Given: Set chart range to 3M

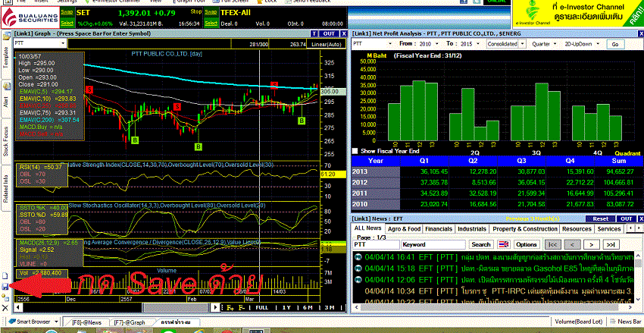Looking at the screenshot, I should (x=329, y=307).
